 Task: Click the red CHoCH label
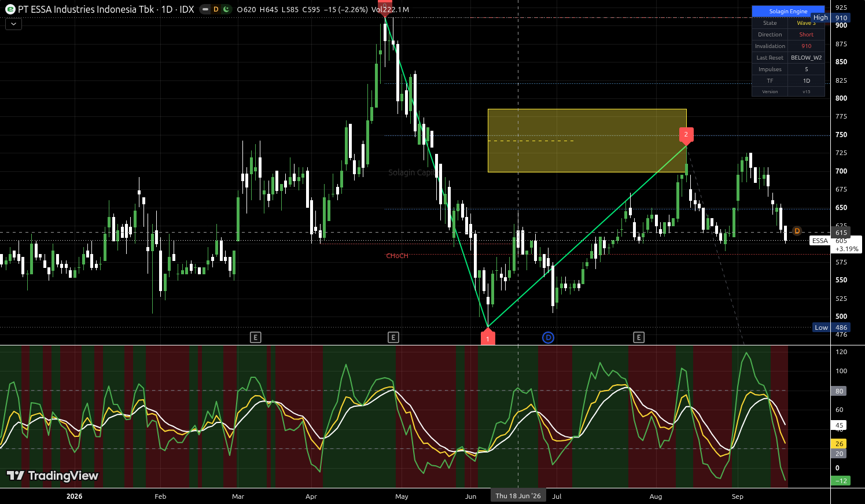[397, 256]
